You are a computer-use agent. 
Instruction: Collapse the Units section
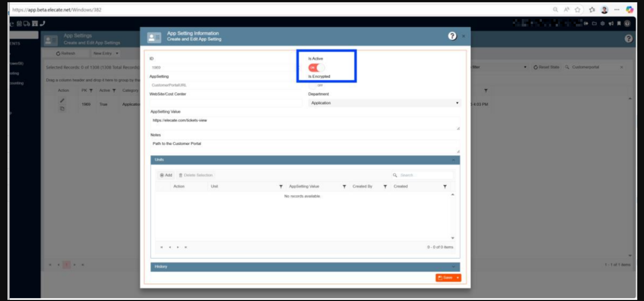click(x=453, y=160)
